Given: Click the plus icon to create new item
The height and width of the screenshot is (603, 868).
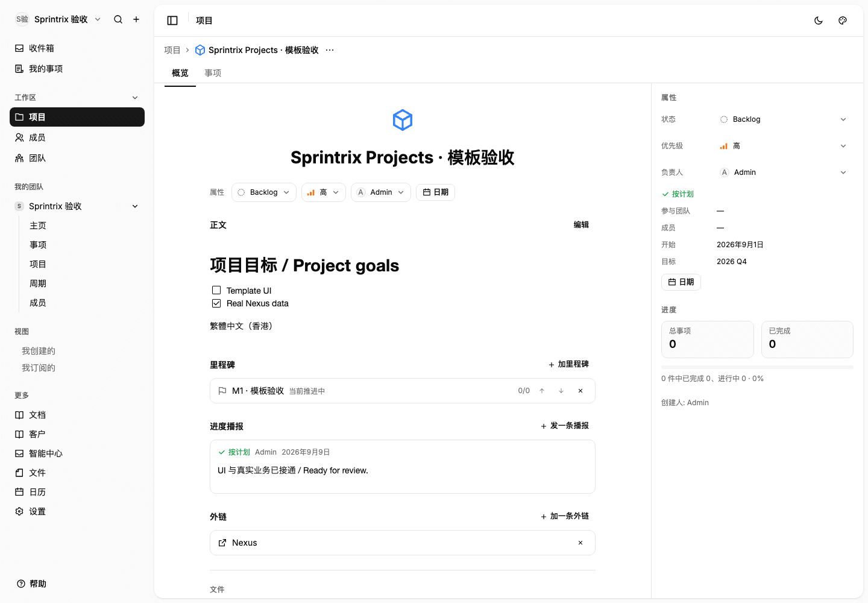Looking at the screenshot, I should pos(136,19).
